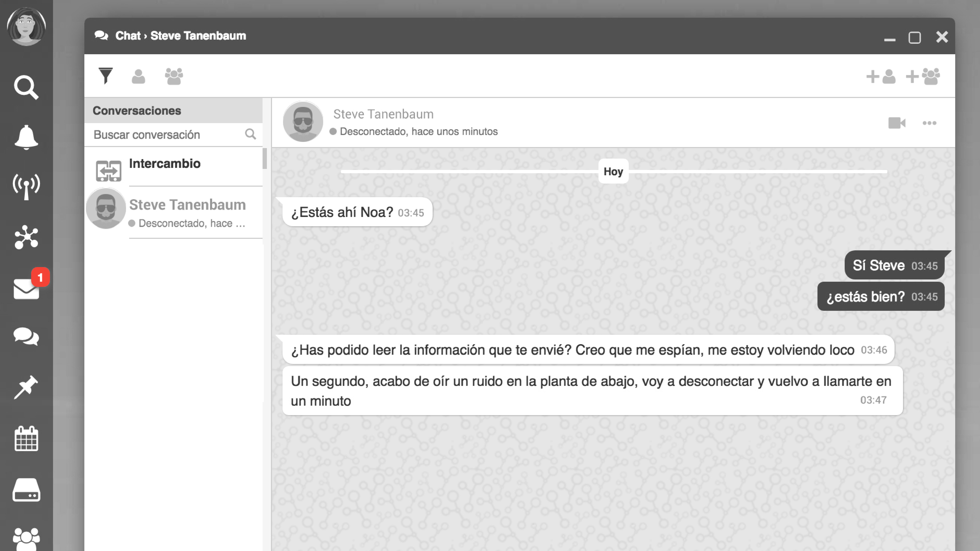
Task: Click the filter funnel icon
Action: (105, 76)
